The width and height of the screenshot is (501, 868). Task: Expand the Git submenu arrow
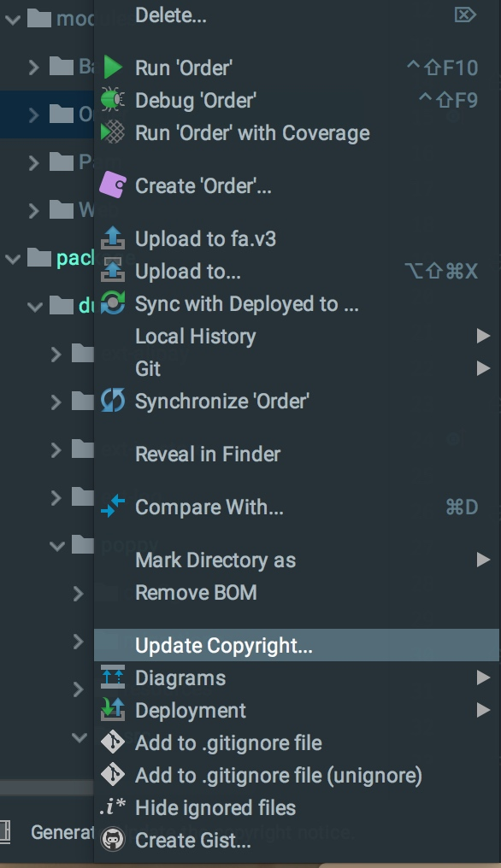click(483, 369)
